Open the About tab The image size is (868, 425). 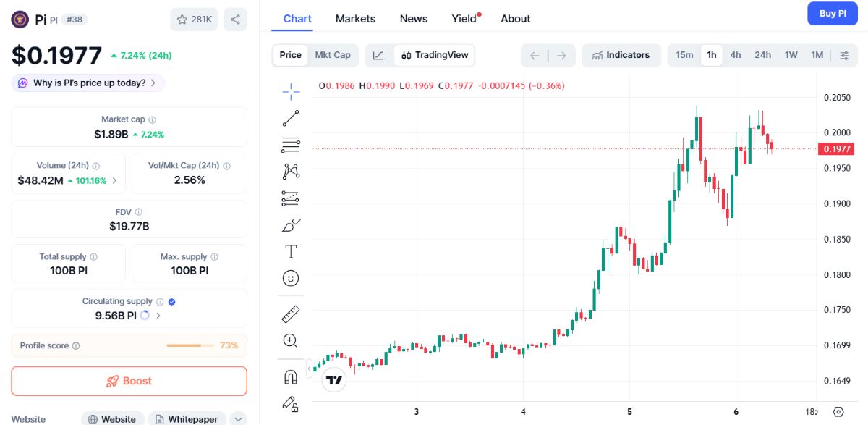pos(516,19)
